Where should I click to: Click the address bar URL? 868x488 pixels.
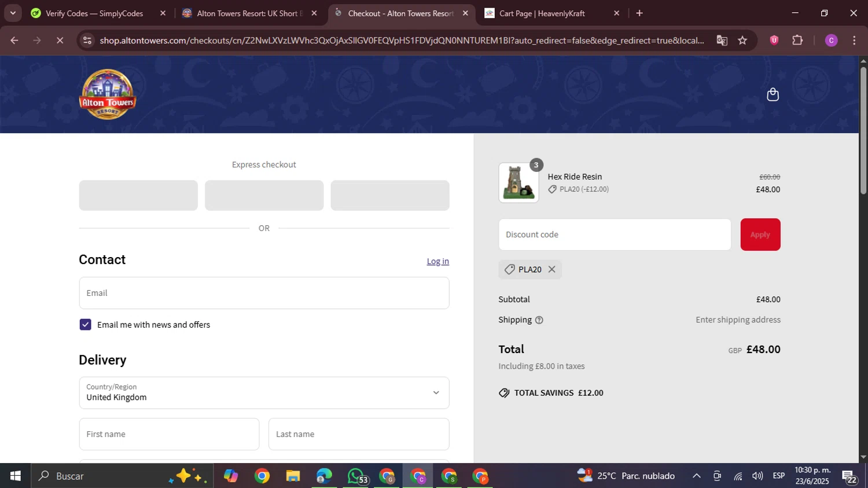coord(402,40)
